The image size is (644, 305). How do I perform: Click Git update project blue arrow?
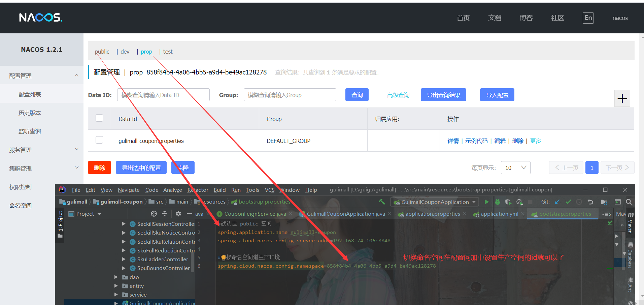pyautogui.click(x=557, y=202)
